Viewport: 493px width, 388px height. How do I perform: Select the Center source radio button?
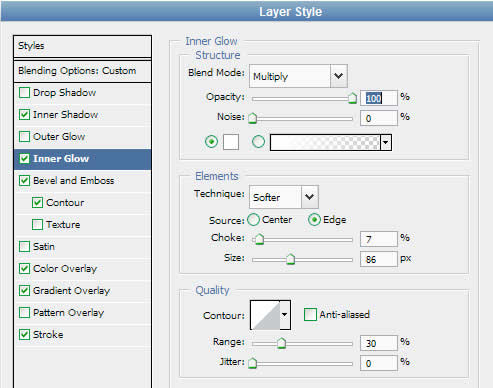254,220
